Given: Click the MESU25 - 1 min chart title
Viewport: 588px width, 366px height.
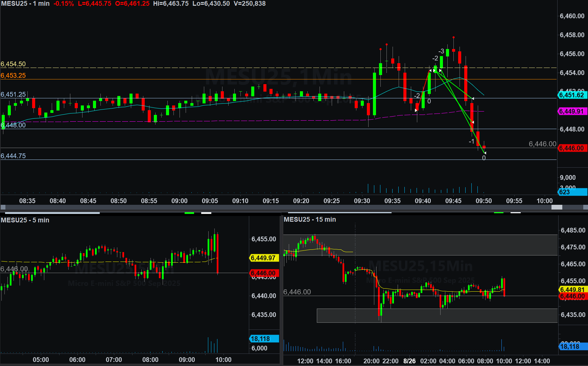Looking at the screenshot, I should point(25,4).
